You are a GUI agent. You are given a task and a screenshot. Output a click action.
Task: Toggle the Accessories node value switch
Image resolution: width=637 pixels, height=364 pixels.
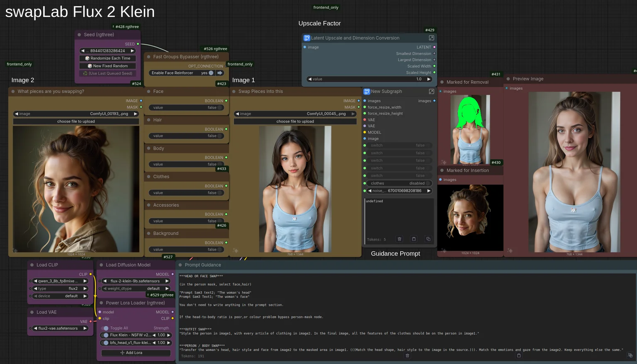coord(220,221)
